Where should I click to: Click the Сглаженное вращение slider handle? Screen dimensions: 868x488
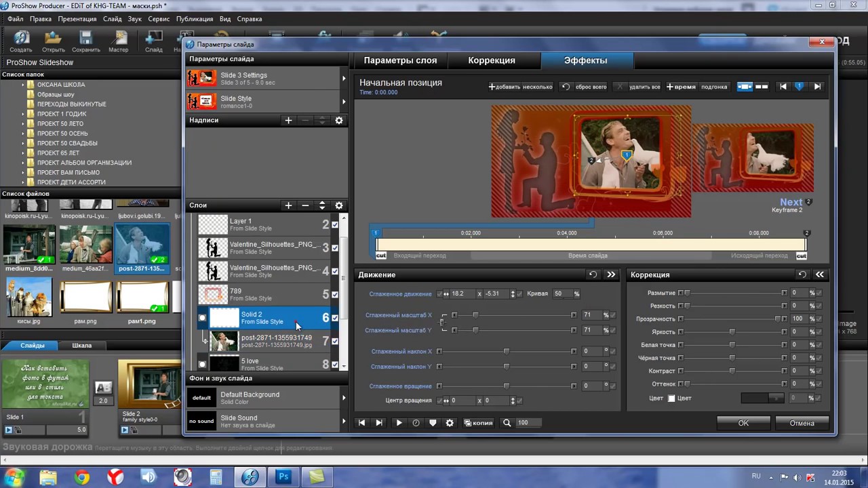[506, 386]
